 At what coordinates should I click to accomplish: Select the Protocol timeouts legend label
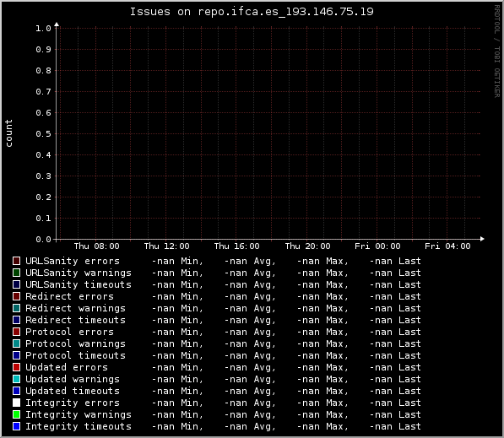click(x=75, y=355)
